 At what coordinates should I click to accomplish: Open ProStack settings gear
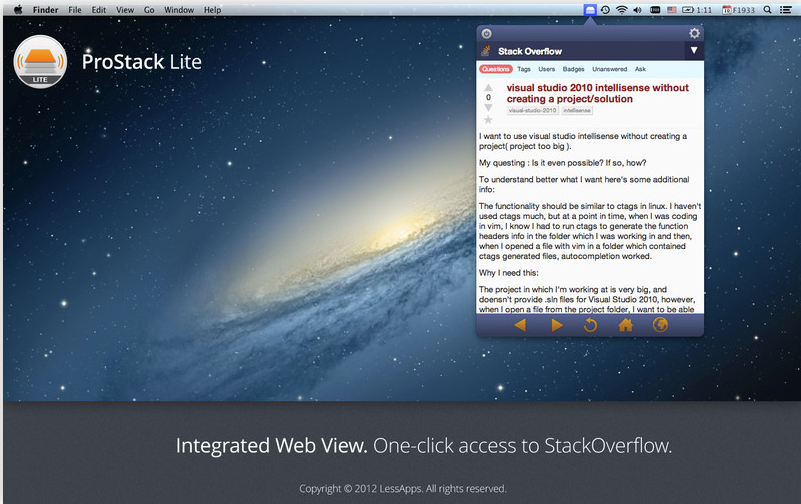point(694,33)
